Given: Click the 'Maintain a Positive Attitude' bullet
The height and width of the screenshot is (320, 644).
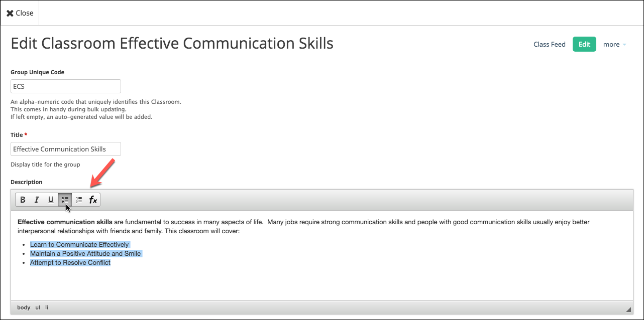Looking at the screenshot, I should tap(85, 253).
